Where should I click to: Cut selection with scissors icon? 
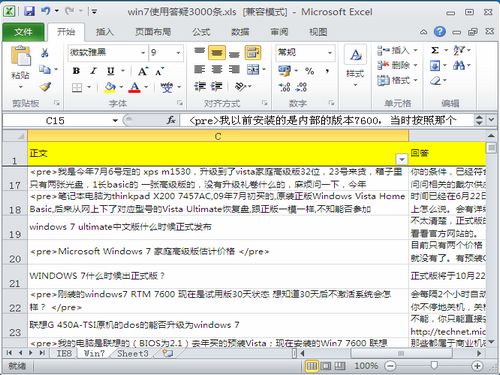point(45,53)
